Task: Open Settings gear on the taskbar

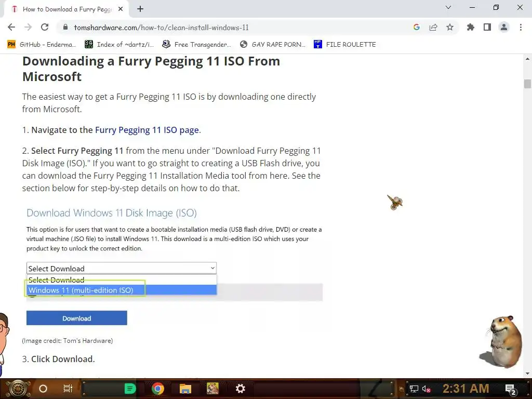Action: [240, 389]
